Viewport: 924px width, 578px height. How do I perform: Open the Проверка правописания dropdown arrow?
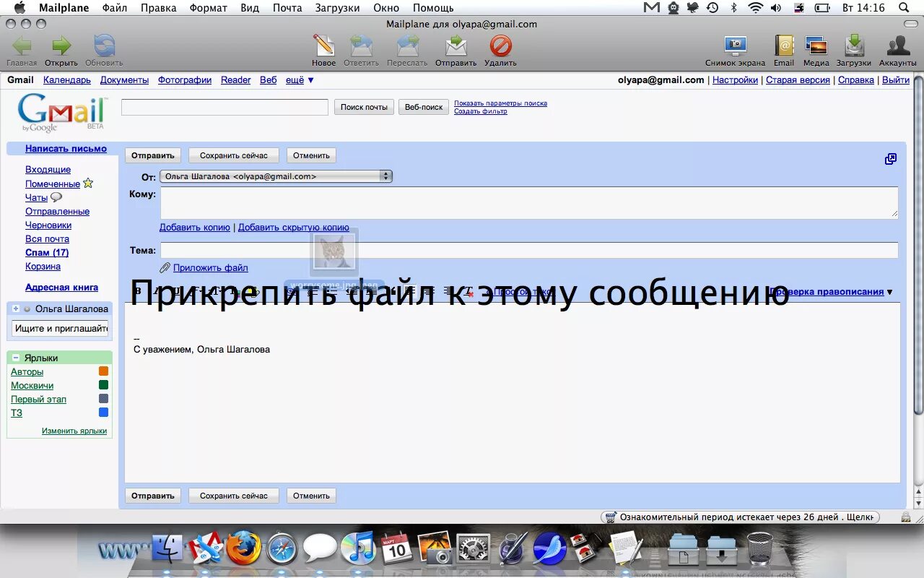tap(889, 292)
